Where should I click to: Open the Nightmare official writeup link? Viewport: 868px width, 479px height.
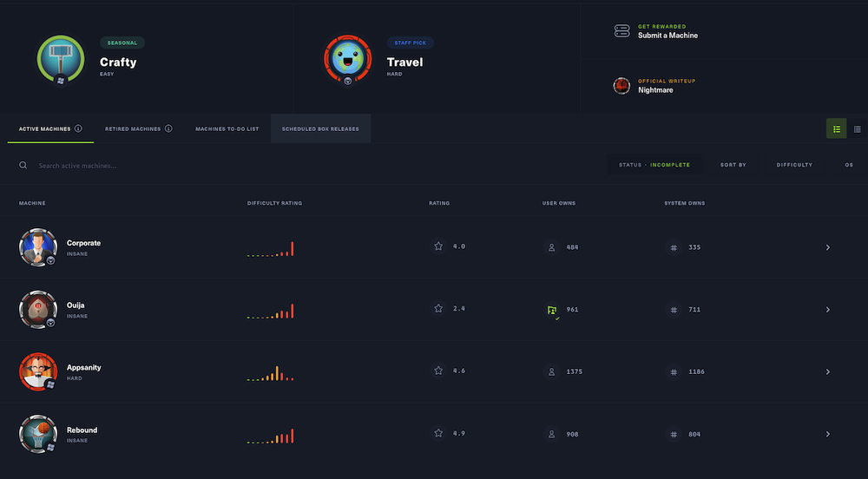[x=655, y=90]
